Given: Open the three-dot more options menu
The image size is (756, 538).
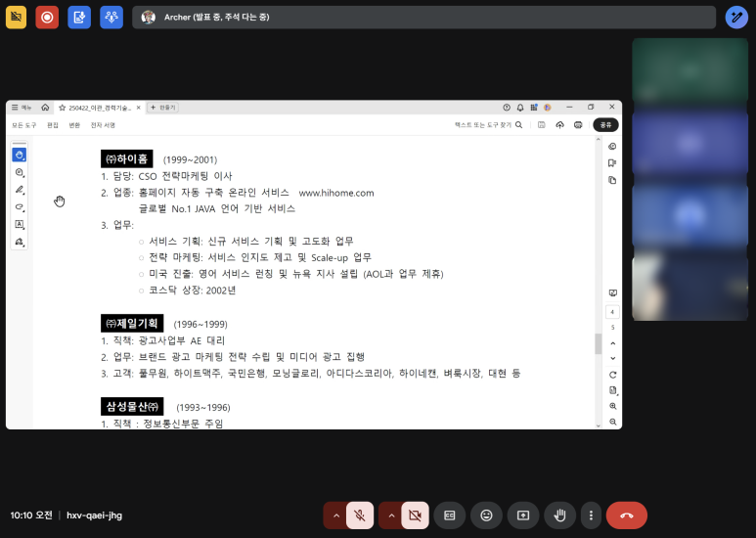Looking at the screenshot, I should pyautogui.click(x=591, y=516).
